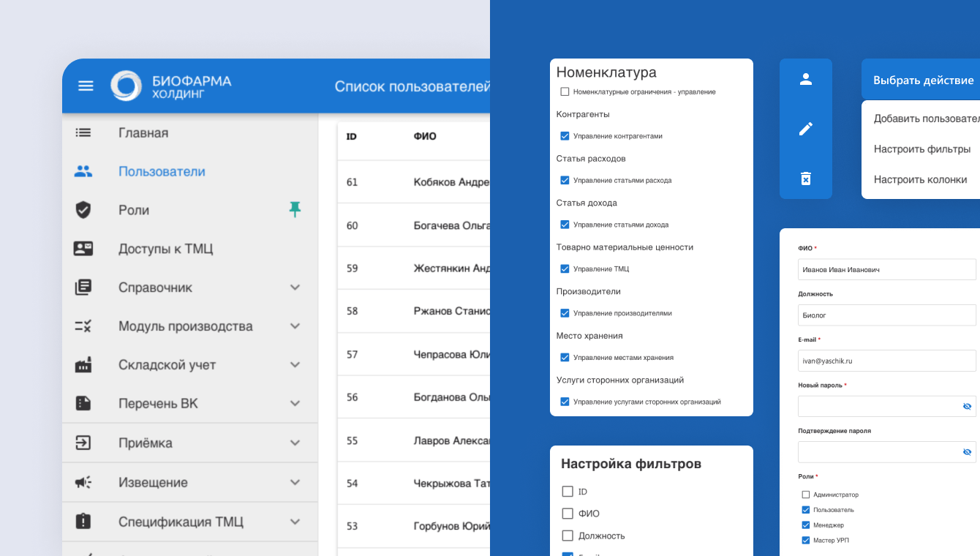Click the Биофарма Холдинг logo
The height and width of the screenshot is (556, 980).
tap(171, 86)
